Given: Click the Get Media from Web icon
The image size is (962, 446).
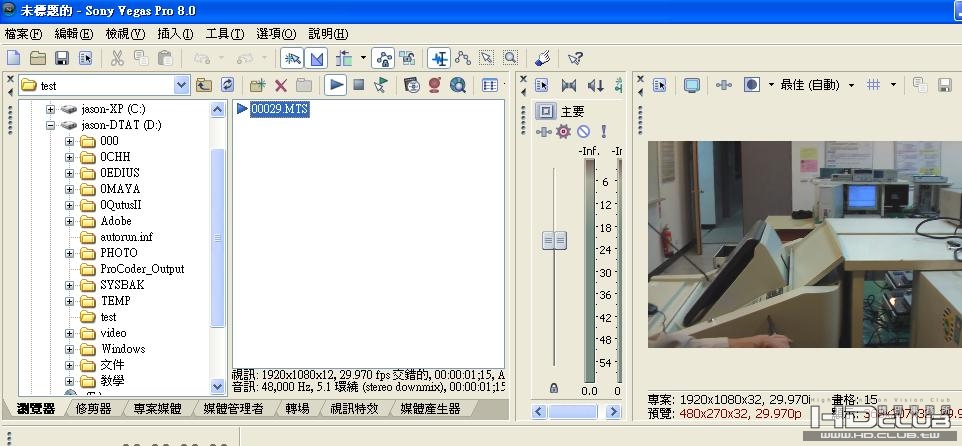Looking at the screenshot, I should click(x=412, y=85).
